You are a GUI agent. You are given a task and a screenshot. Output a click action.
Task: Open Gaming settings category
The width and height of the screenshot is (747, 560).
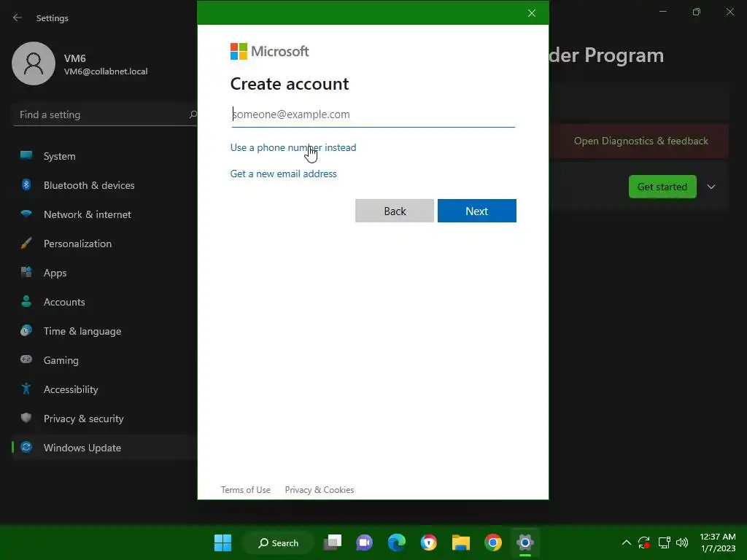[x=105, y=360]
